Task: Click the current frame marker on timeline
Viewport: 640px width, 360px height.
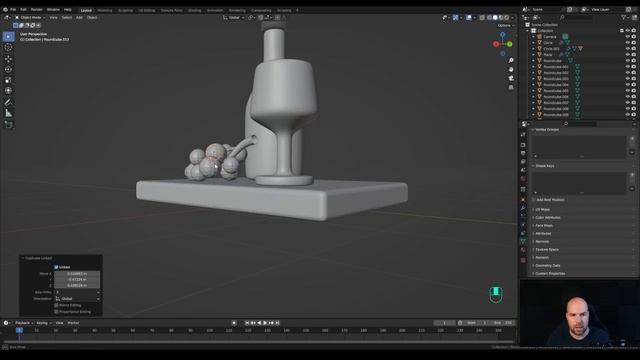Action: pos(19,330)
